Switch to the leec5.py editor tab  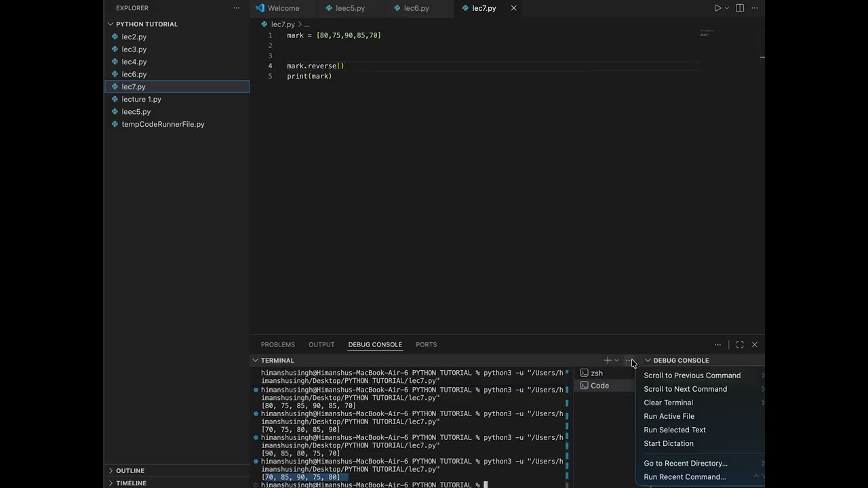coord(350,8)
